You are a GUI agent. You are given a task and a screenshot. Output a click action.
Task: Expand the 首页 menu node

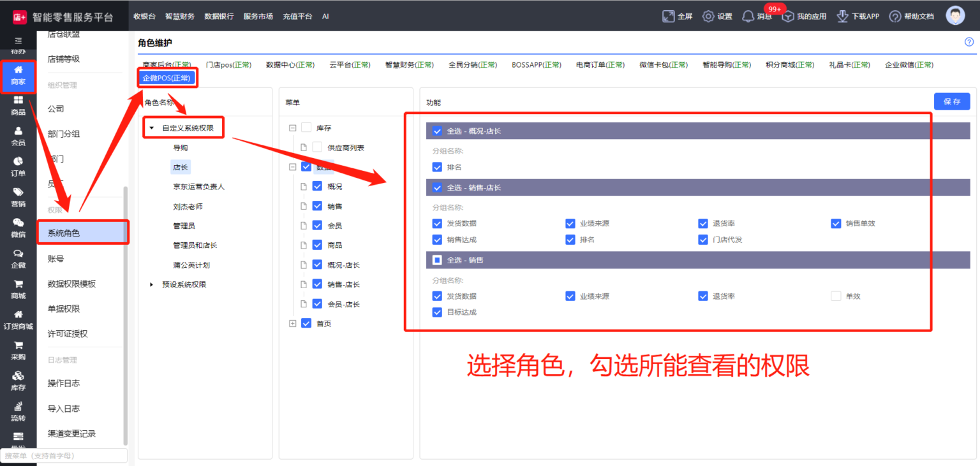(x=293, y=323)
